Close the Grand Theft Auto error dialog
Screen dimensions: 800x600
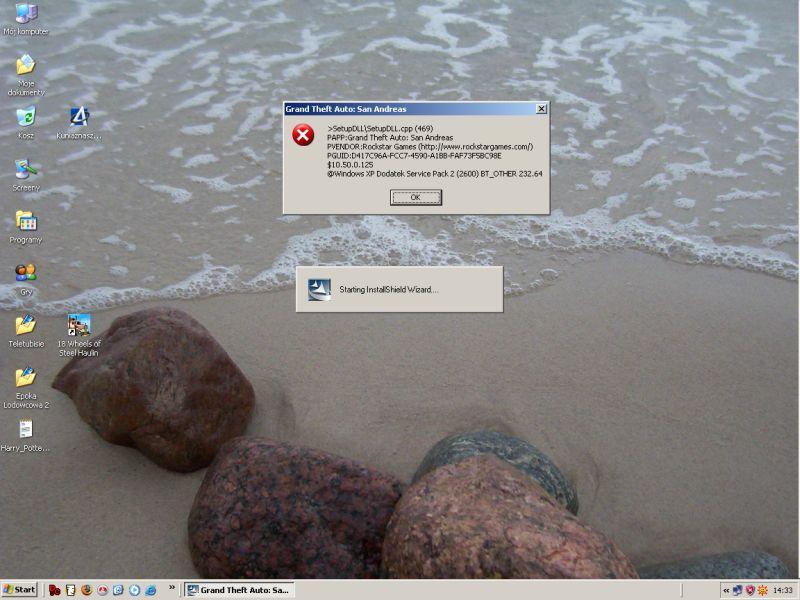[x=541, y=109]
